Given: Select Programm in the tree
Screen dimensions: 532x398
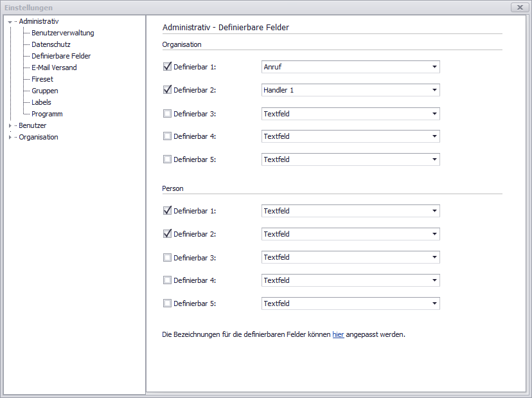Looking at the screenshot, I should [47, 114].
